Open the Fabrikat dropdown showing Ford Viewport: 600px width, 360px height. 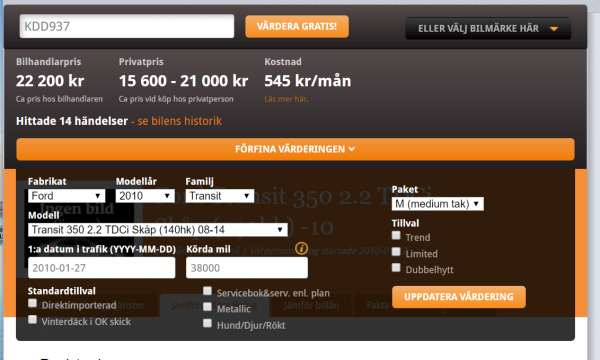[x=67, y=196]
